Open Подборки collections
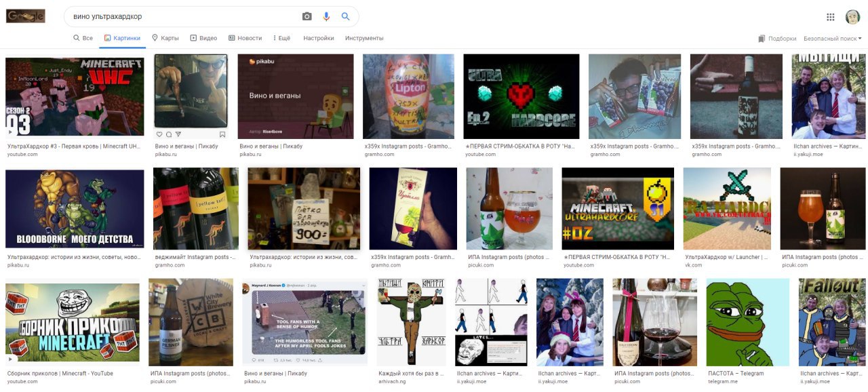The image size is (868, 392). [777, 39]
